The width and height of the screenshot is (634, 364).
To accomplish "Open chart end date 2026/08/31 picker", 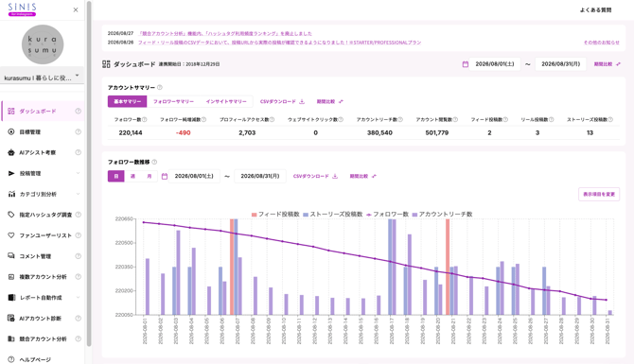I will point(260,176).
